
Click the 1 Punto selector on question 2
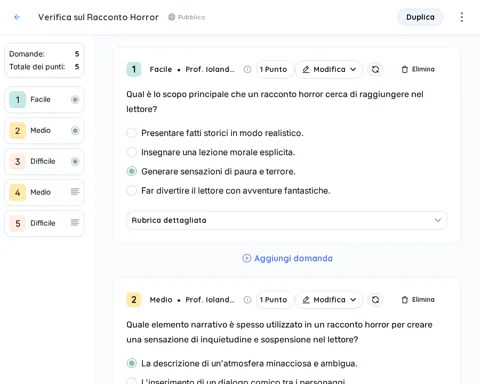click(x=275, y=300)
